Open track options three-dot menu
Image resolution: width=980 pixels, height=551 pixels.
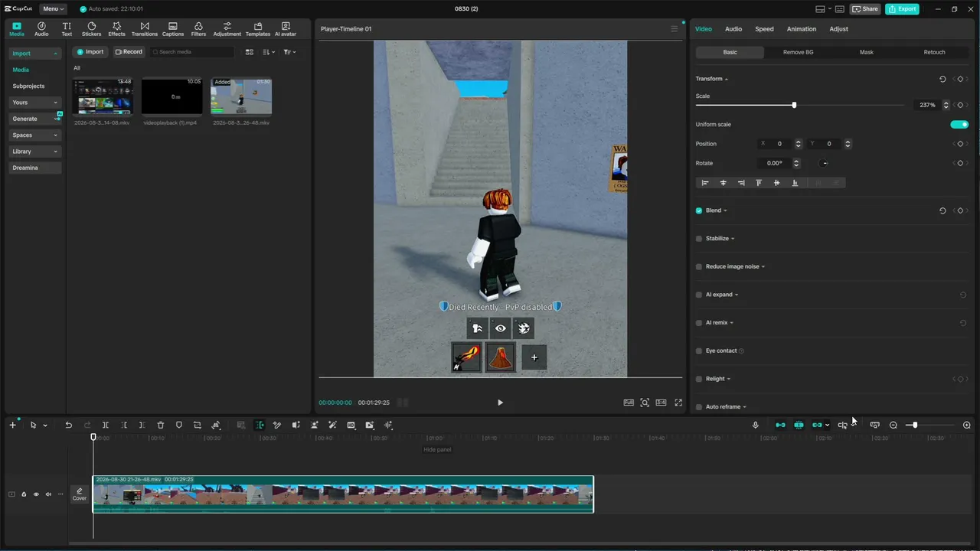point(60,494)
